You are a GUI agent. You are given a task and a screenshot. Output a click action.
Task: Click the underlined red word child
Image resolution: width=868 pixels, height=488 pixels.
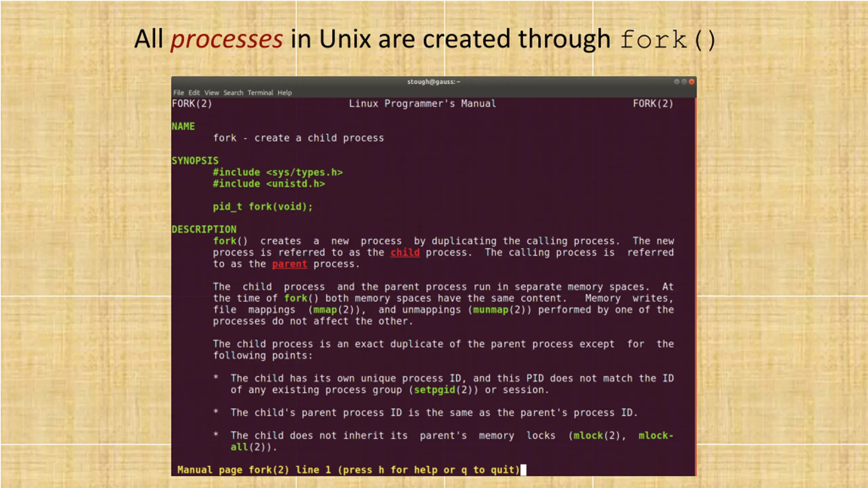405,252
